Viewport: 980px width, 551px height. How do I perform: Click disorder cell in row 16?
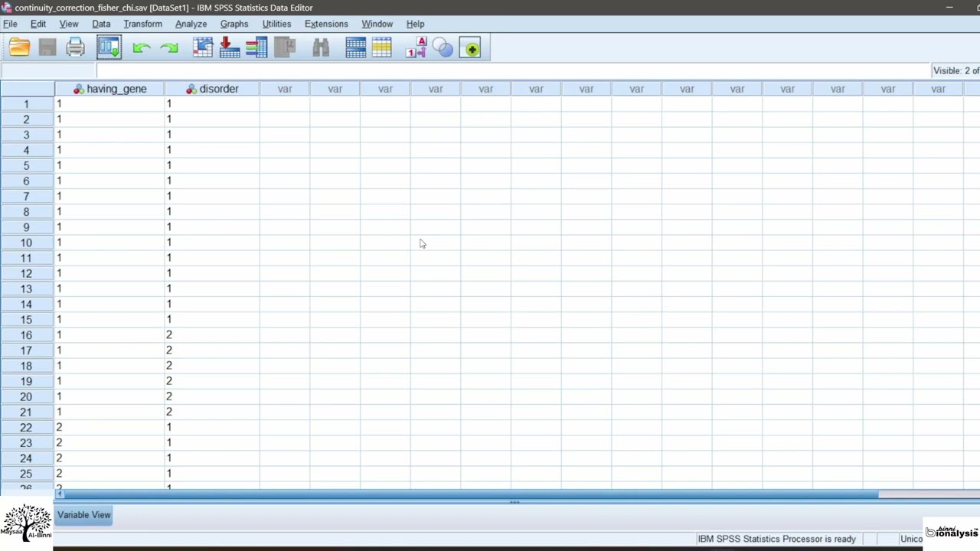click(212, 335)
